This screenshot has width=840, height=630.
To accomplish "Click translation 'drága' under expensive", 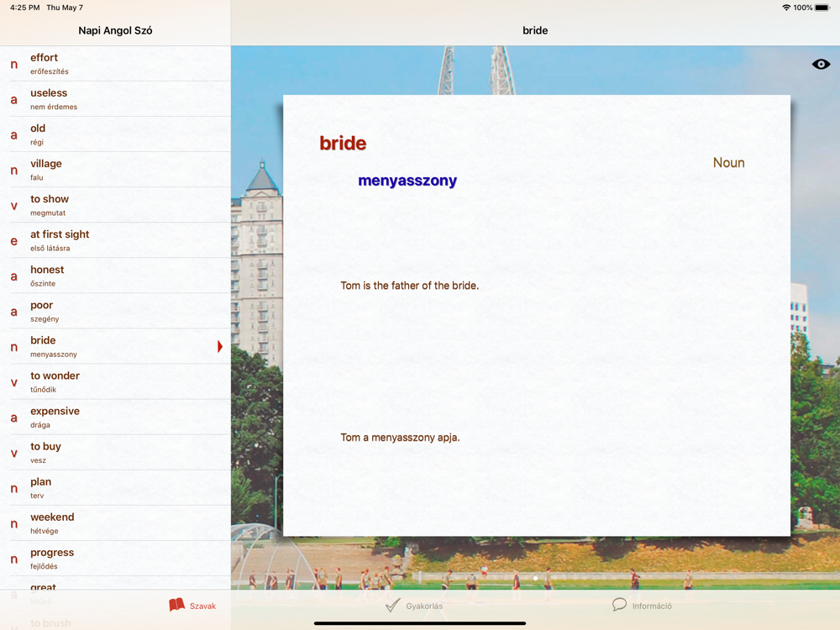I will (40, 425).
